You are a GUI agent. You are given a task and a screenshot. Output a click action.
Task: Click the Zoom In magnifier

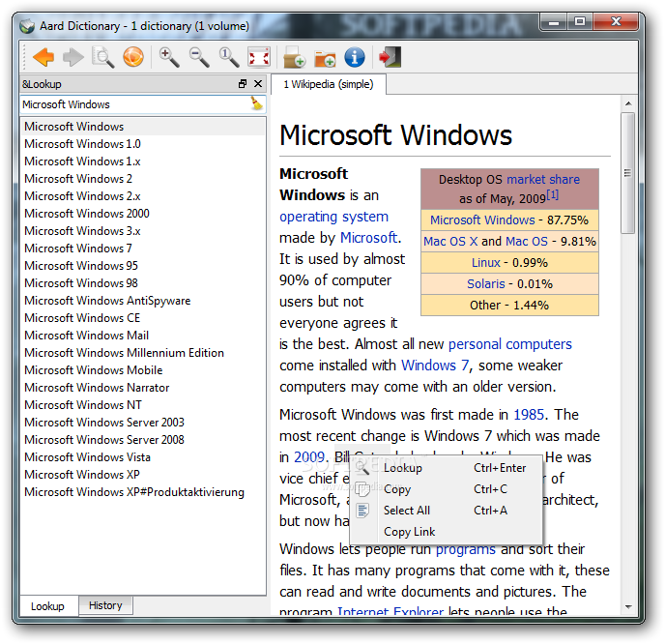pos(169,57)
